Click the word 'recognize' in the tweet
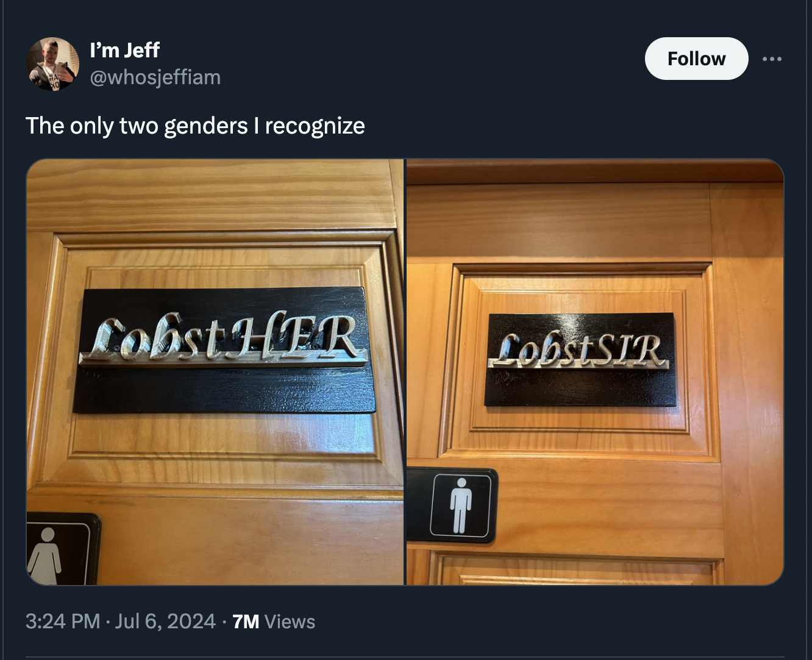Screen dimensions: 812x660 [x=315, y=126]
